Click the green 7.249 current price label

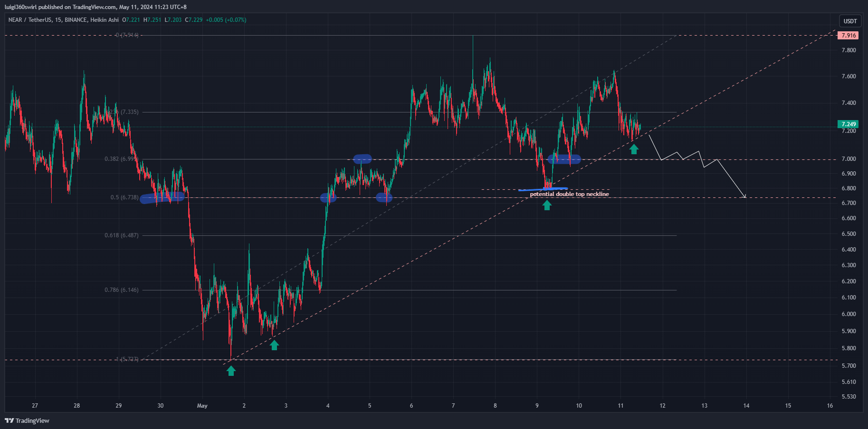[849, 124]
